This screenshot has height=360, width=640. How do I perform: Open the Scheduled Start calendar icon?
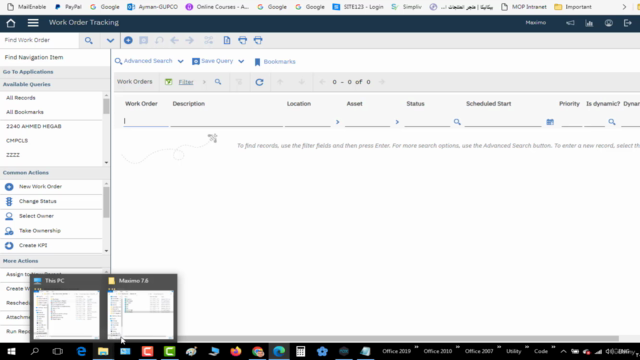[550, 122]
